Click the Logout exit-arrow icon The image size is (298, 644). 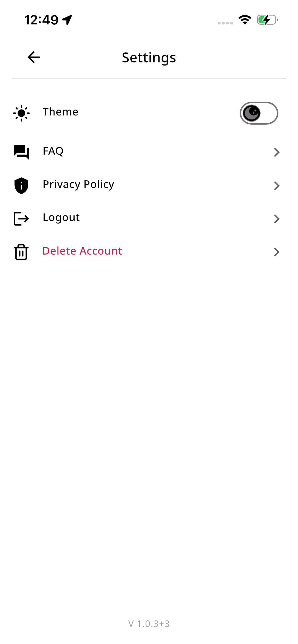(21, 219)
